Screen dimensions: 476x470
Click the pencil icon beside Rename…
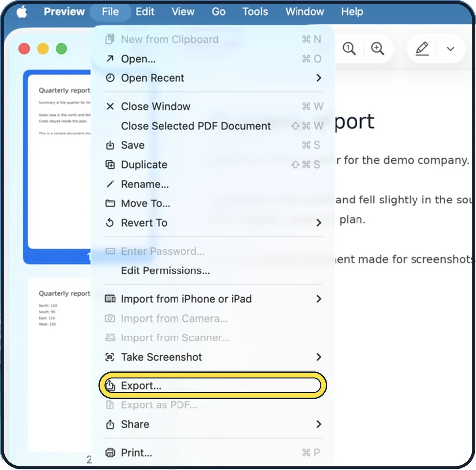[x=110, y=184]
